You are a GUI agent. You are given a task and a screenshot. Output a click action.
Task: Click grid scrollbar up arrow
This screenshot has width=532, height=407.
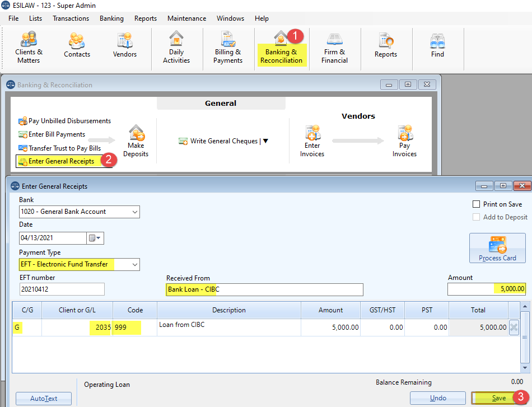[x=525, y=306]
